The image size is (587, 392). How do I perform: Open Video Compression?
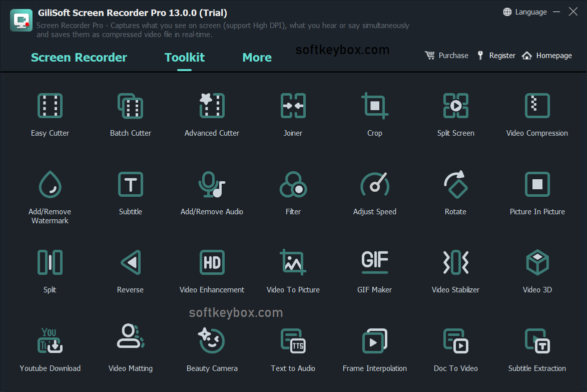537,113
